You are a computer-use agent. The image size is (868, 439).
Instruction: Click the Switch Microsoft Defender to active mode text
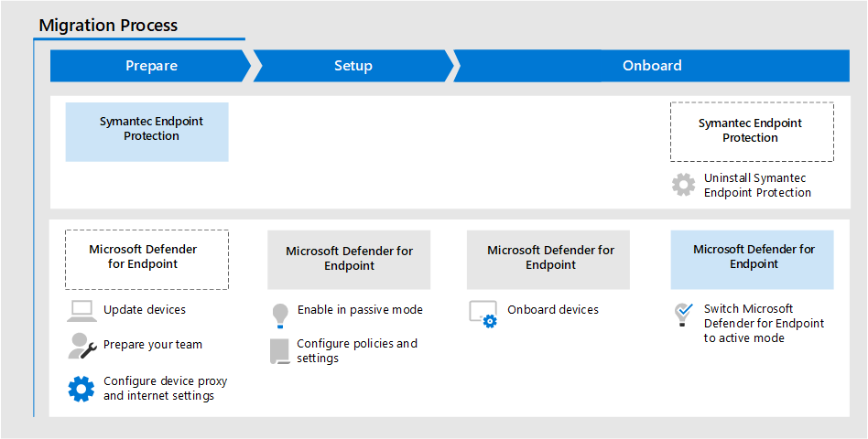764,324
